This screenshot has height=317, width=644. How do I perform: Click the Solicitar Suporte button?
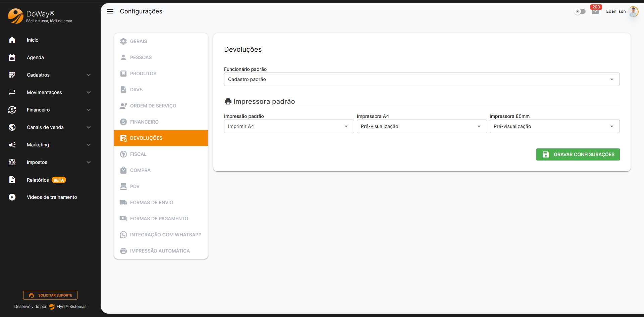50,295
